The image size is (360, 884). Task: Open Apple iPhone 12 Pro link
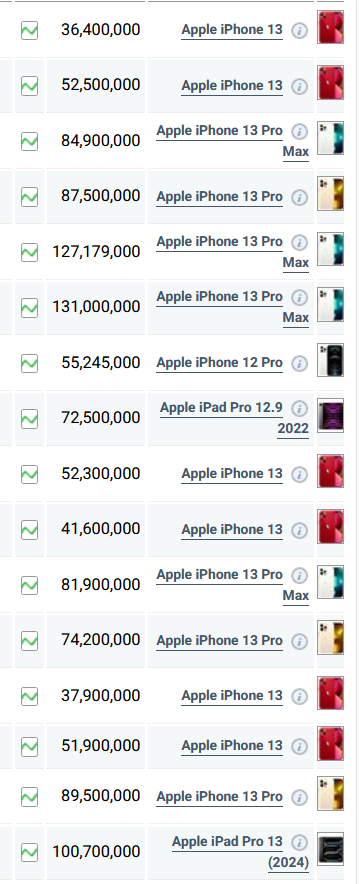(219, 363)
